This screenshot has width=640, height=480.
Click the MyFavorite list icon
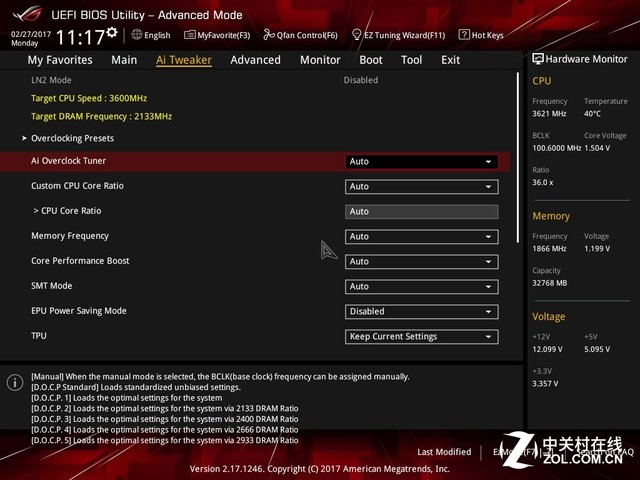pos(190,35)
